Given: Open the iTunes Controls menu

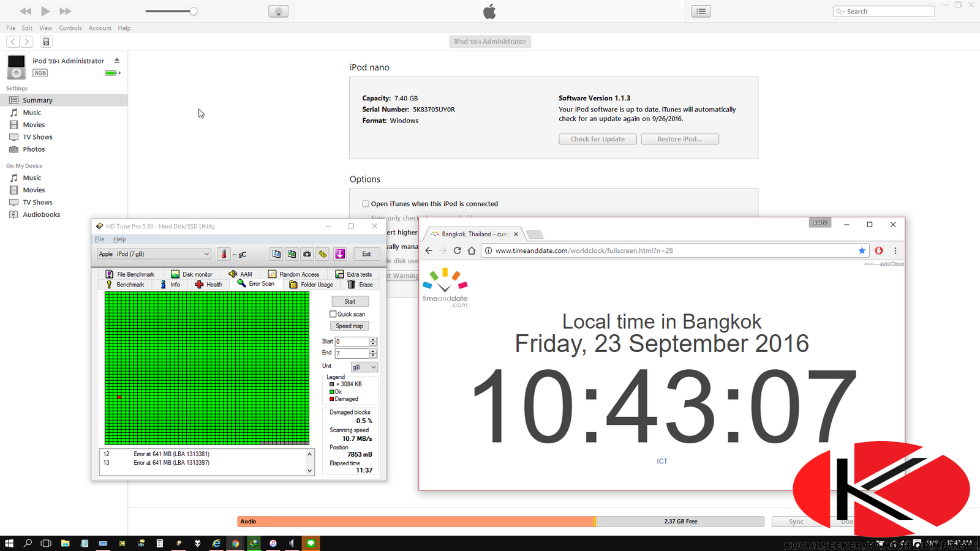Looking at the screenshot, I should coord(70,28).
